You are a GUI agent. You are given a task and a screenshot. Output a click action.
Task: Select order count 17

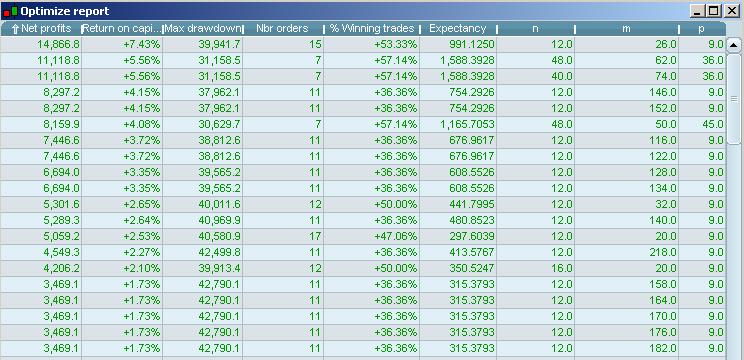click(x=315, y=236)
